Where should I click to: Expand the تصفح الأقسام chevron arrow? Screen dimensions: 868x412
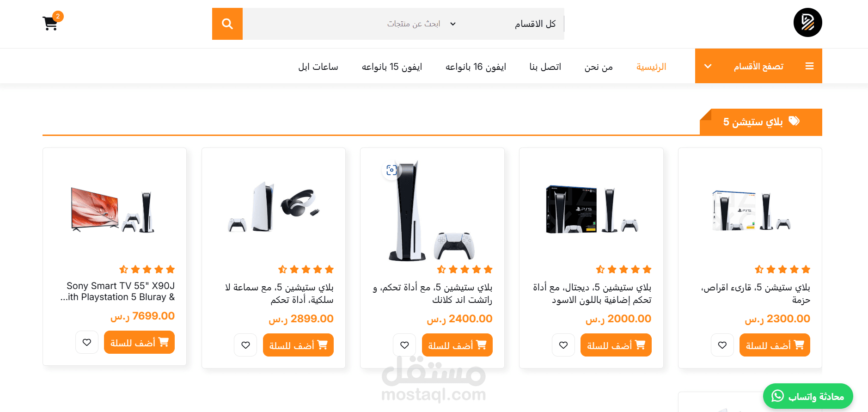click(x=708, y=66)
